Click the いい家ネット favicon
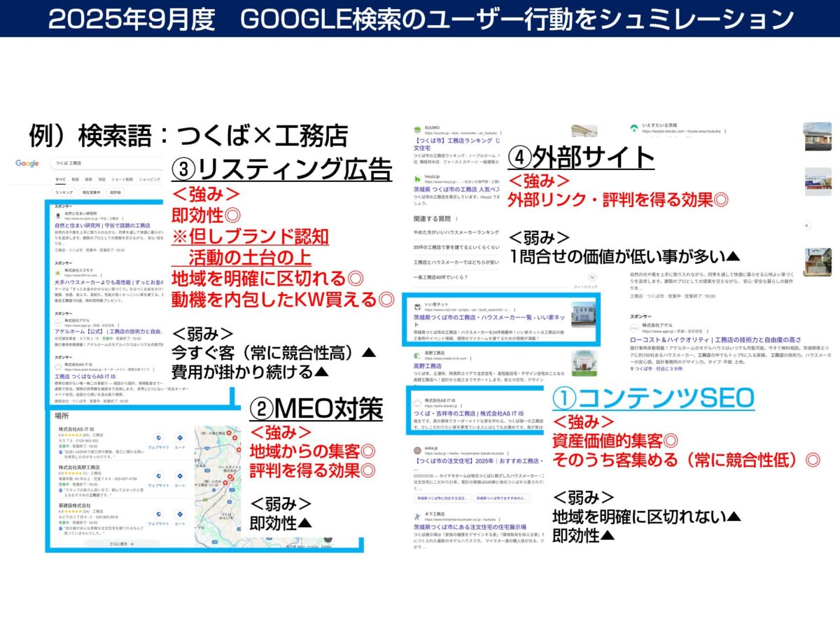Viewport: 840px width, 630px height. click(x=417, y=306)
